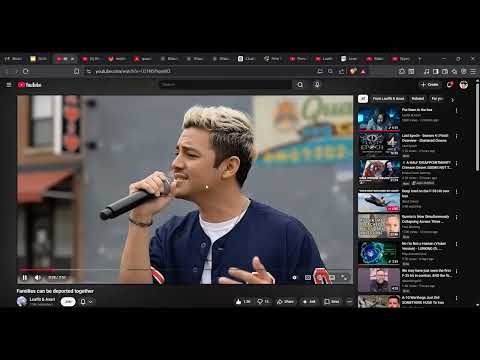Mute the video with the speaker icon
This screenshot has height=360, width=480.
38,277
